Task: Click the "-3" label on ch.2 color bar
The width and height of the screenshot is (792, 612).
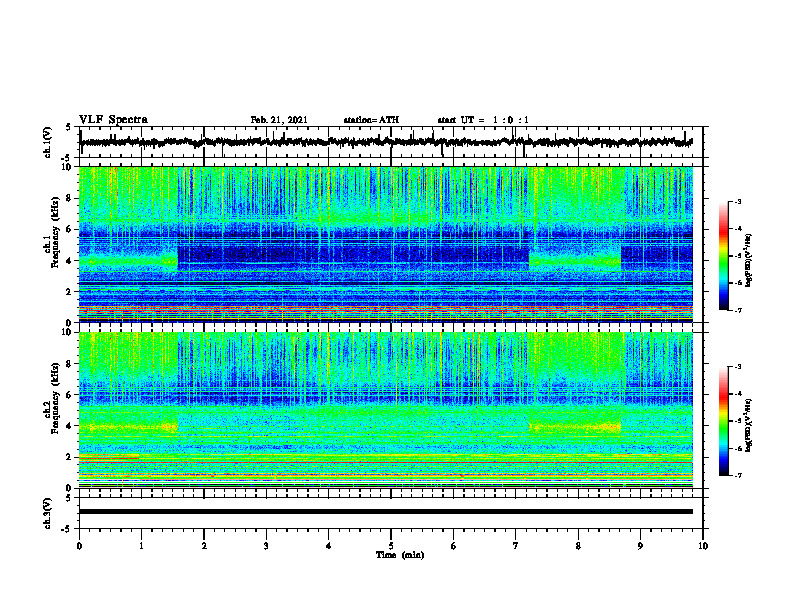Action: pos(737,367)
